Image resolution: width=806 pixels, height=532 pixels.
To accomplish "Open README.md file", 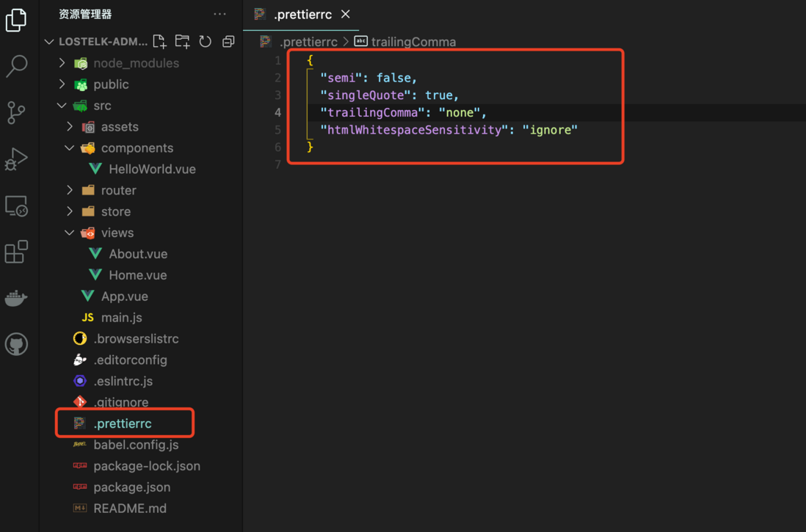I will (x=130, y=509).
